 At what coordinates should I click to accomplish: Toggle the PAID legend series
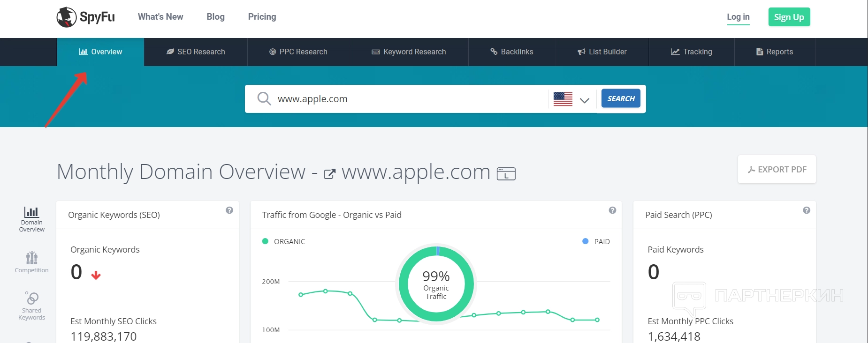pyautogui.click(x=596, y=241)
